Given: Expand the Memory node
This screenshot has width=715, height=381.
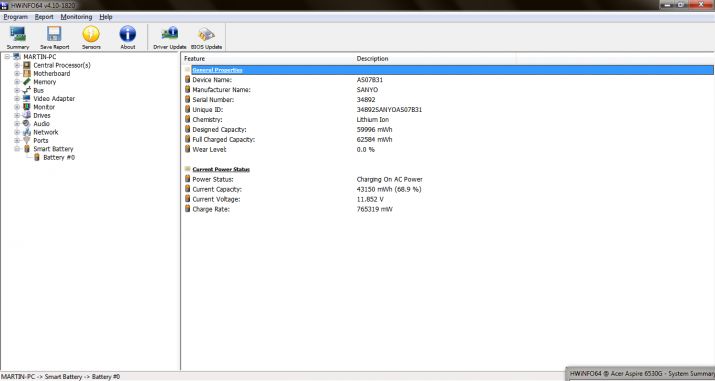Looking at the screenshot, I should tap(17, 82).
